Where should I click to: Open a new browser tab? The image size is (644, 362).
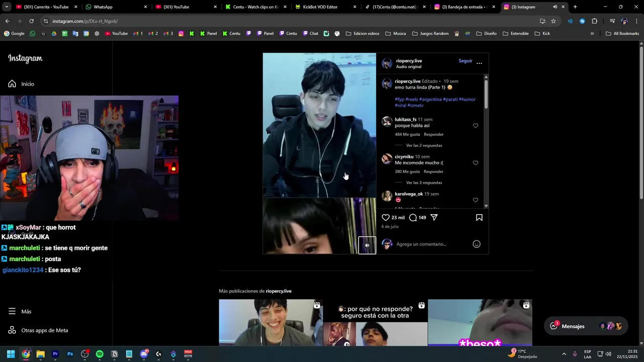tap(575, 7)
